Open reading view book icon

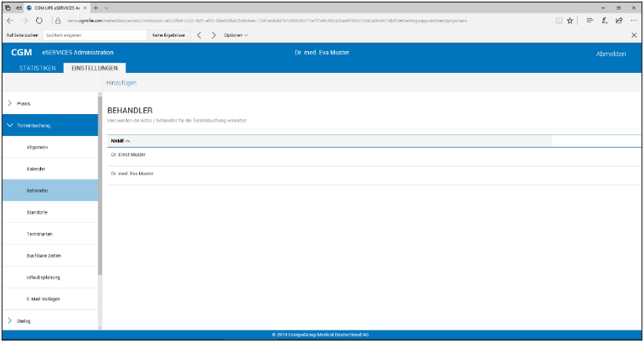(x=559, y=21)
